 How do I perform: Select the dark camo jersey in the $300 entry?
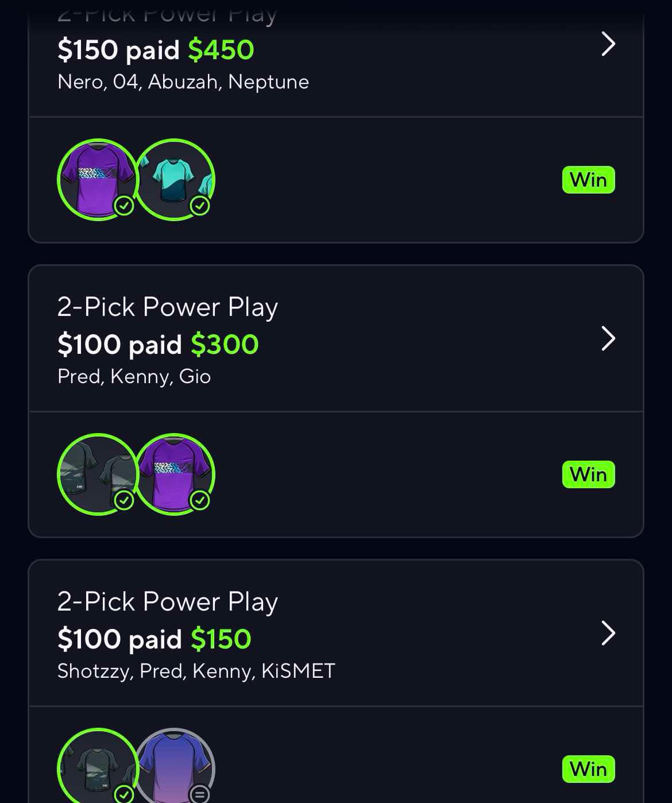(98, 474)
